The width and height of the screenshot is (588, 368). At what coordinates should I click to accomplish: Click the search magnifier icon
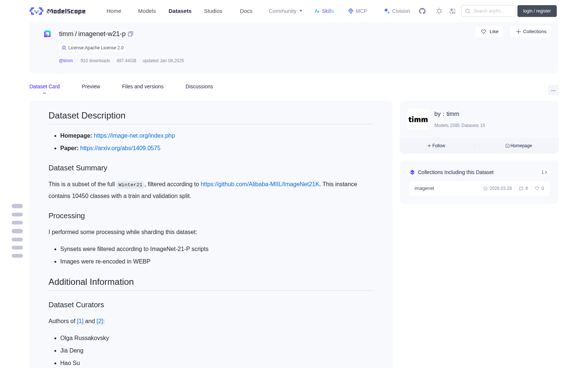point(467,11)
